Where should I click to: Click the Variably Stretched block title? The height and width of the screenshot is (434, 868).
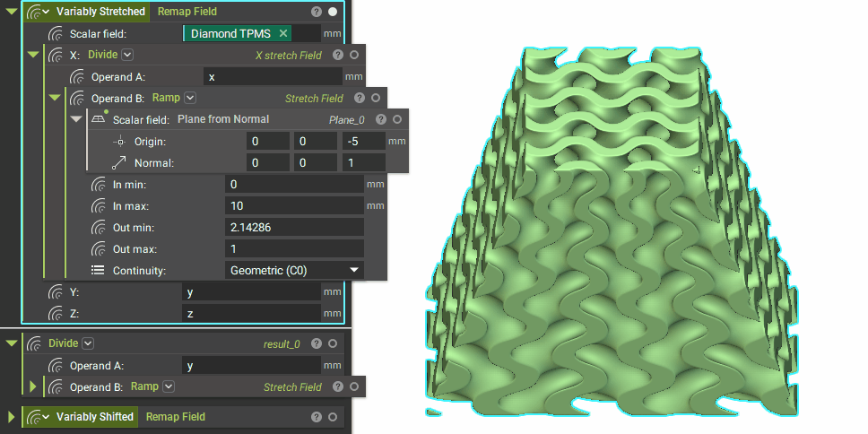[x=99, y=12]
